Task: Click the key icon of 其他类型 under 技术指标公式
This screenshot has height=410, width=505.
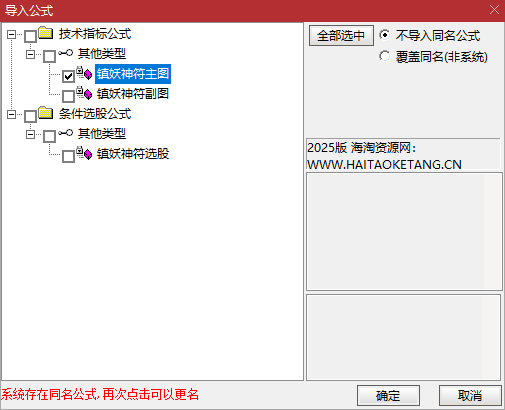Action: 65,53
